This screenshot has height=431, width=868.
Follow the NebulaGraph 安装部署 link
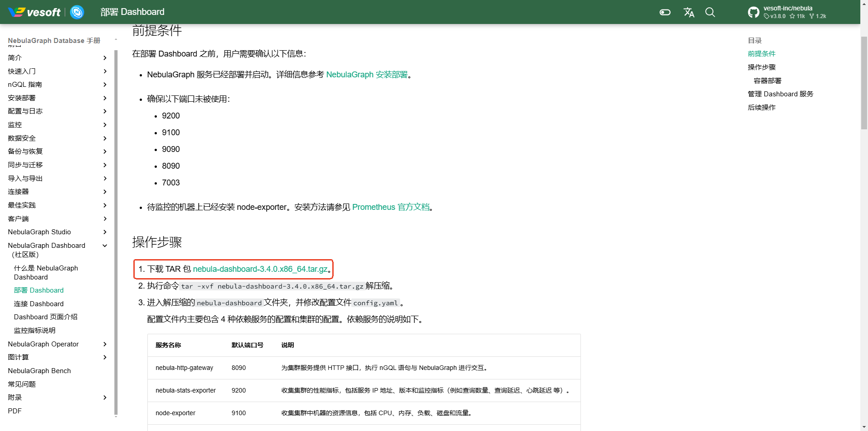[367, 75]
